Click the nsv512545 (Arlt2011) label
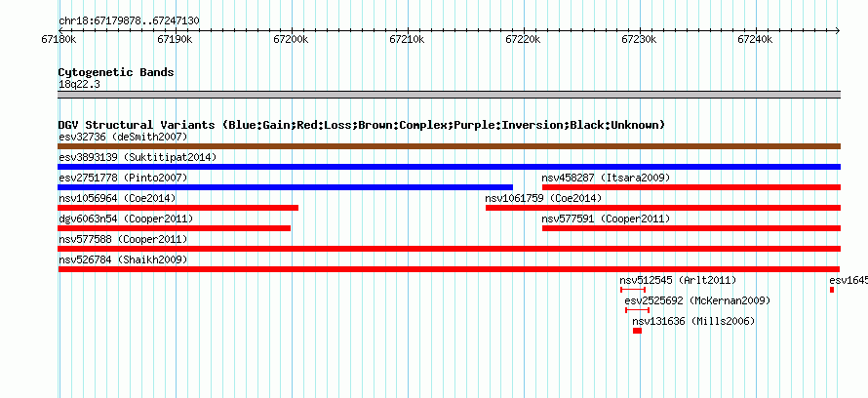The height and width of the screenshot is (398, 868). pyautogui.click(x=679, y=280)
